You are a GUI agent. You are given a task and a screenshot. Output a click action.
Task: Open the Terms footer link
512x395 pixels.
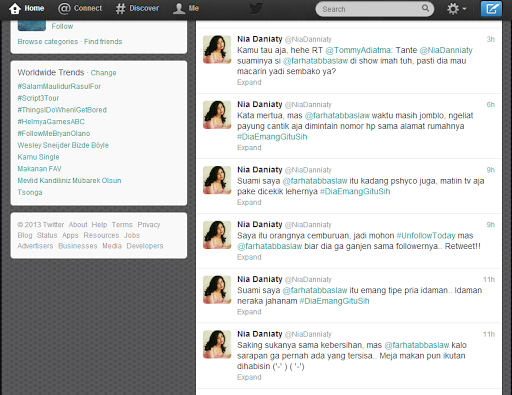pos(122,225)
